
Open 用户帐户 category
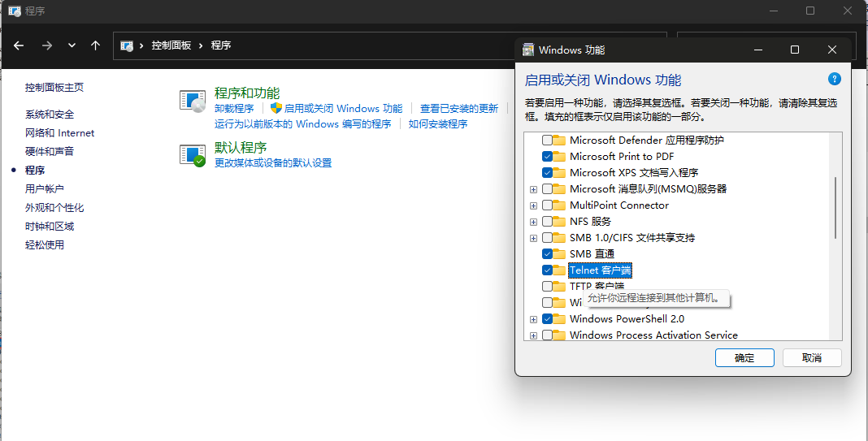(44, 188)
